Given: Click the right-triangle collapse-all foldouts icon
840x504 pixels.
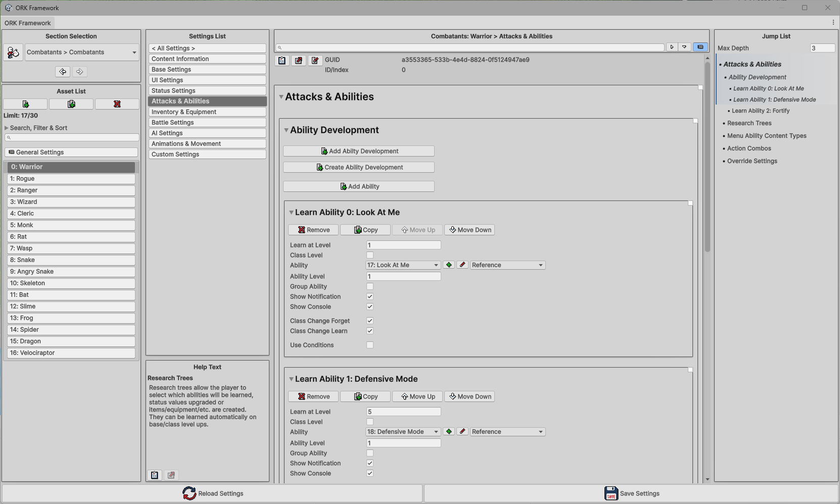Looking at the screenshot, I should tap(672, 47).
